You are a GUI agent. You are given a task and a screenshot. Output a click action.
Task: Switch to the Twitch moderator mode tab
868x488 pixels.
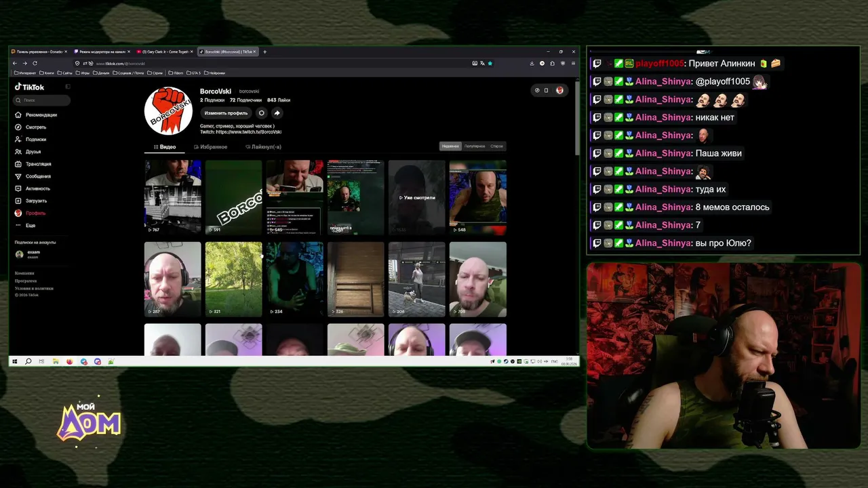pos(102,52)
